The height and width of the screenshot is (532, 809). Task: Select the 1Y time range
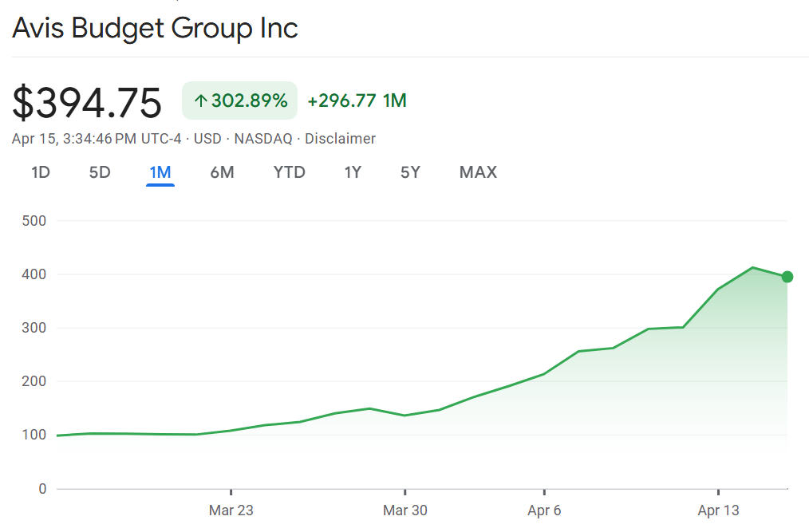click(353, 172)
